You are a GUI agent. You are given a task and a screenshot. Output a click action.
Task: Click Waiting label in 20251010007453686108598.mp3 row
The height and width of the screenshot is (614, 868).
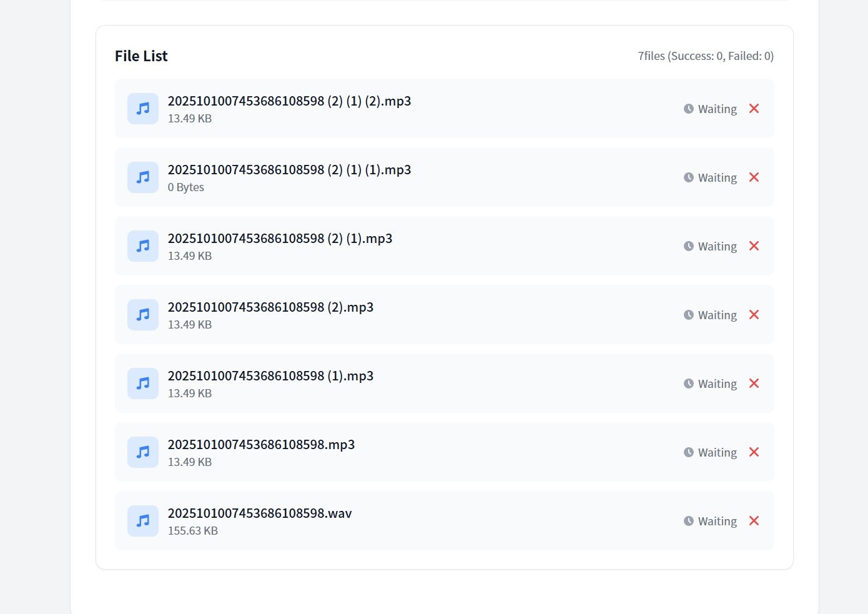pyautogui.click(x=718, y=452)
